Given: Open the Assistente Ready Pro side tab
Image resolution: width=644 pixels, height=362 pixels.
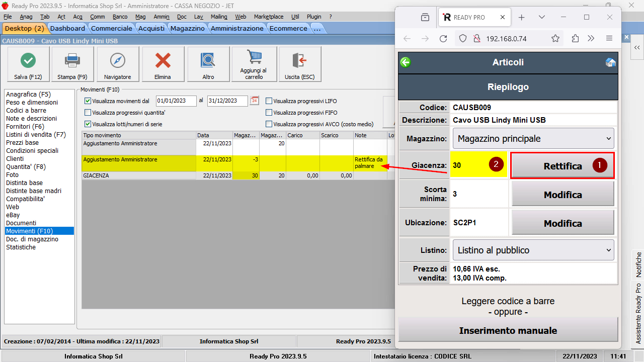Looking at the screenshot, I should [638, 314].
